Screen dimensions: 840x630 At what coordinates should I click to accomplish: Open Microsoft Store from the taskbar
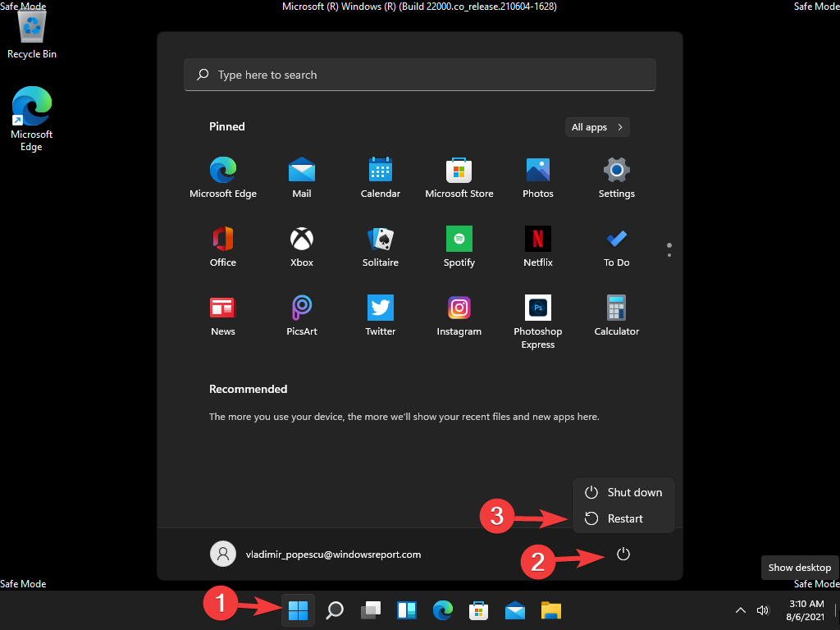[479, 609]
